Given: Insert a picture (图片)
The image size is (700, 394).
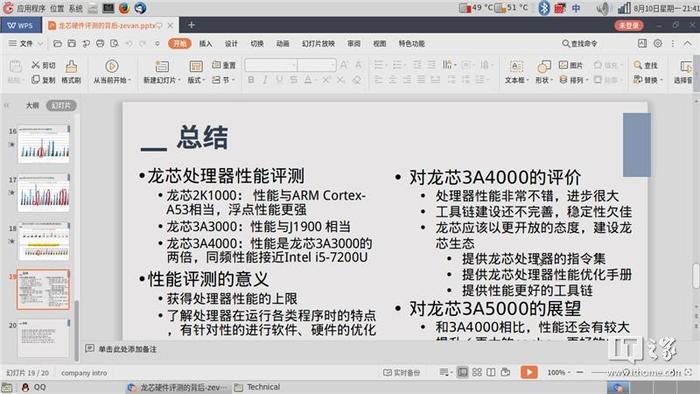Looking at the screenshot, I should click(x=571, y=65).
